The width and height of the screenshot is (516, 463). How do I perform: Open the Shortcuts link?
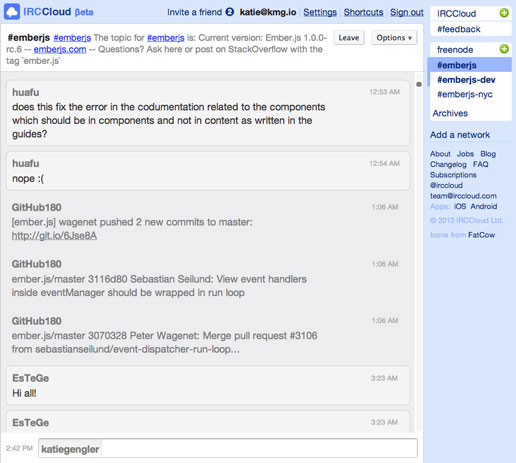click(x=363, y=12)
